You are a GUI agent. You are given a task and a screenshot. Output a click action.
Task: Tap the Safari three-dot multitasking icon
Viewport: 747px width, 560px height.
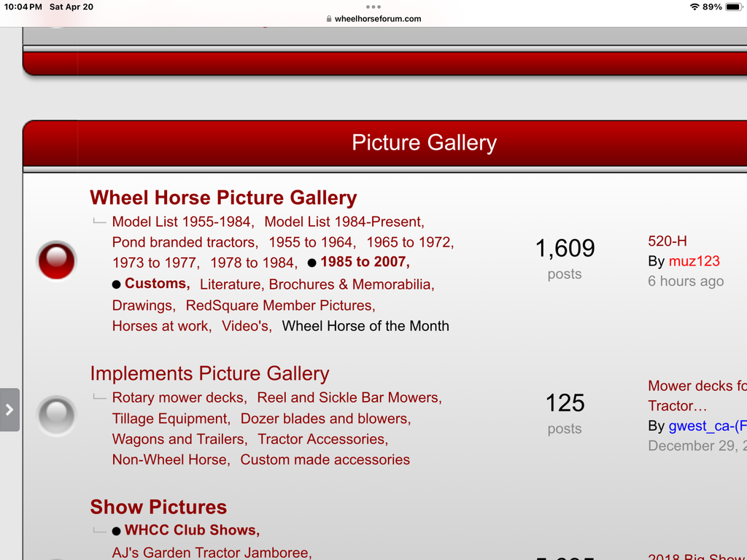(373, 7)
